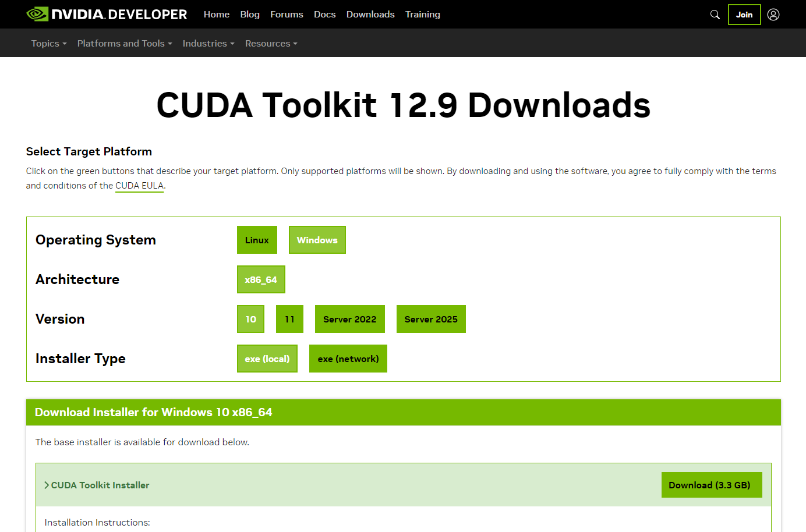The image size is (806, 532).
Task: Navigate to the Forums page
Action: (x=287, y=14)
